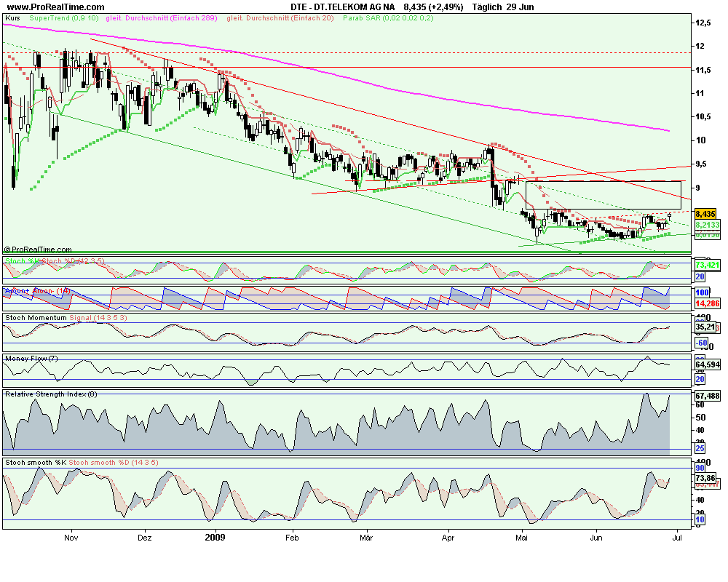728x582 pixels.
Task: Click the 90 level tag in Stoch smooth panel
Action: [700, 469]
